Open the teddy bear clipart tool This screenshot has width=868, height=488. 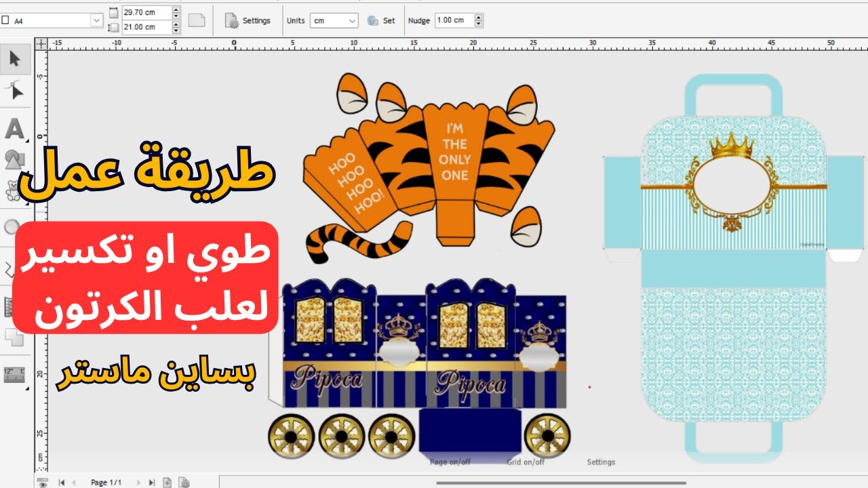click(x=12, y=191)
